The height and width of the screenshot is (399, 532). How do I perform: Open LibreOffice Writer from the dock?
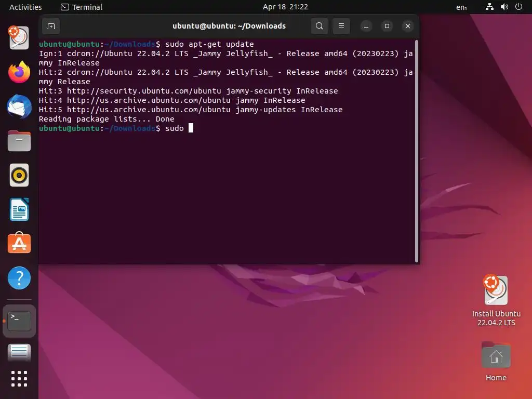click(19, 210)
